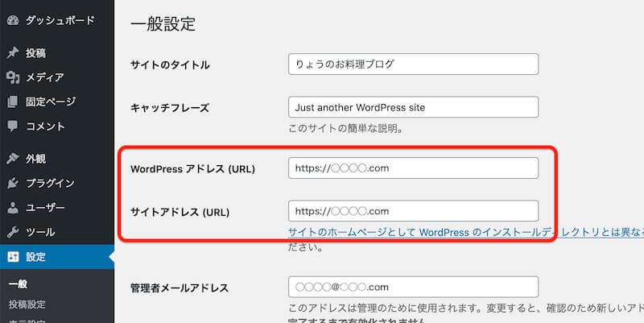This screenshot has width=644, height=323.
Task: Open the サイトのホームページとして WordPress link
Action: [x=466, y=232]
